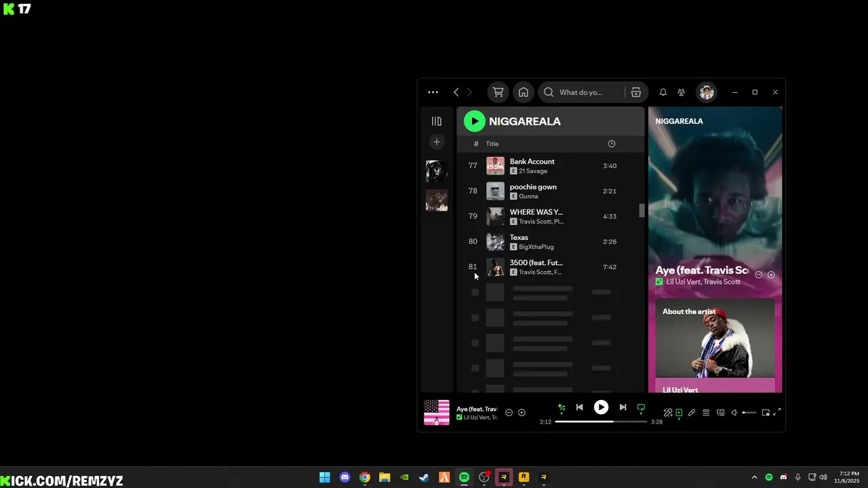
Task: Click 'Aye (feat. Travi' in player bar
Action: click(x=477, y=409)
